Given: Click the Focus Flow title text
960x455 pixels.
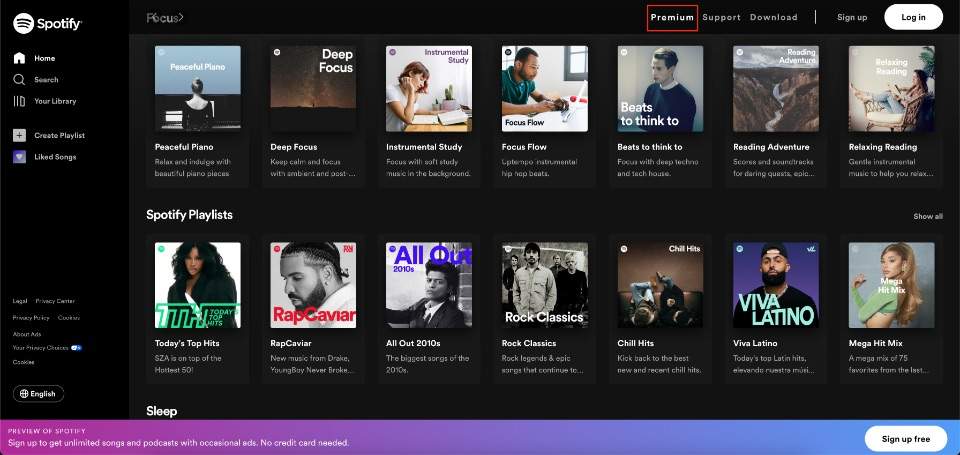Looking at the screenshot, I should (525, 147).
